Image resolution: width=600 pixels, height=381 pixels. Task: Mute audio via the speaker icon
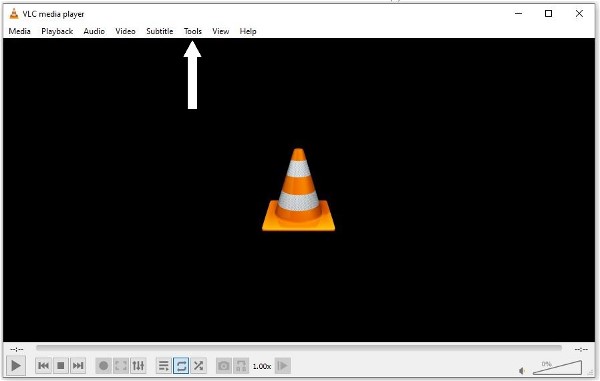[522, 370]
